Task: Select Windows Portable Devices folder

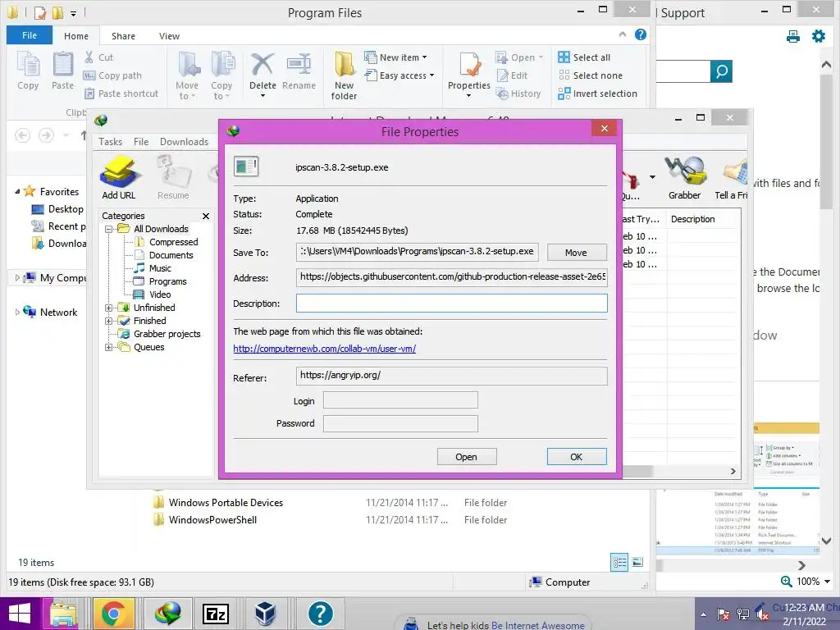Action: coord(226,503)
